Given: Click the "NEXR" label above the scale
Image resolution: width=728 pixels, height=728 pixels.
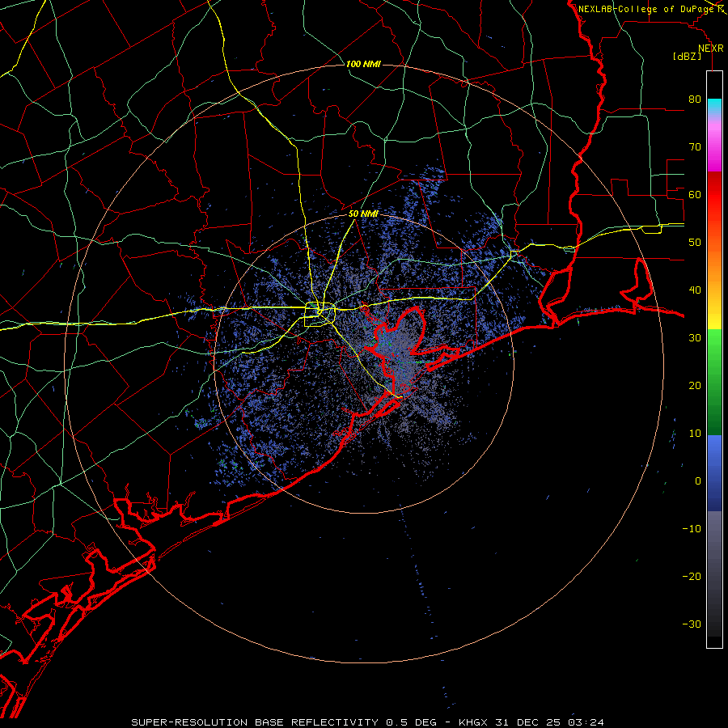Looking at the screenshot, I should [x=710, y=49].
